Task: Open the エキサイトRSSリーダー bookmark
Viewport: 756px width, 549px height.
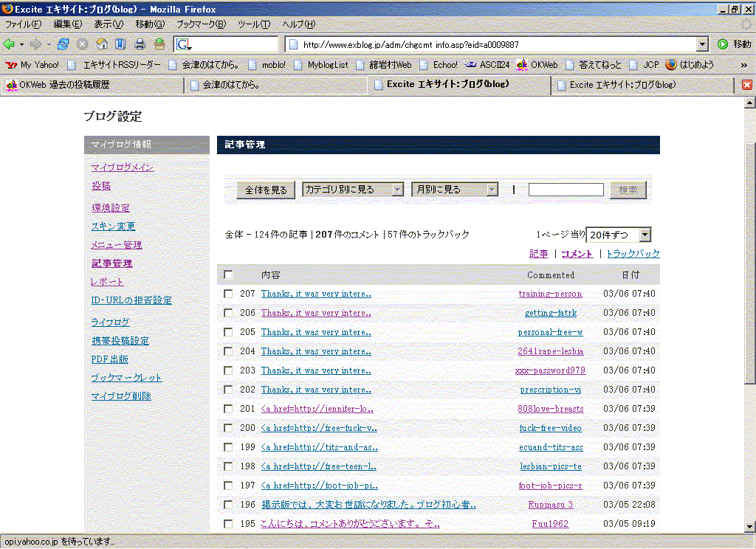Action: tap(114, 65)
